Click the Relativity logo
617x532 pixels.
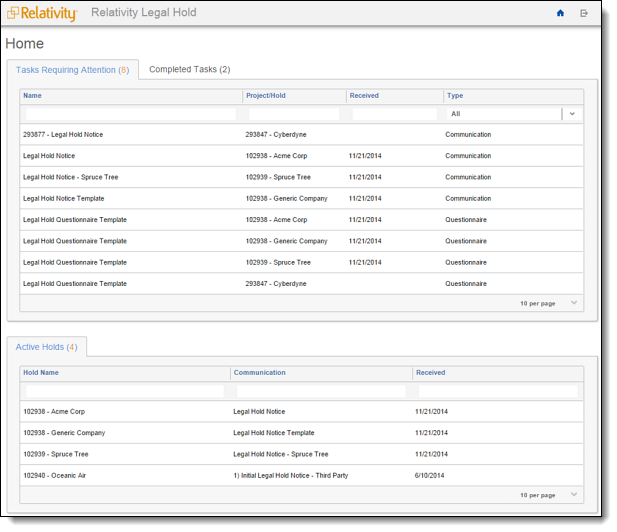(x=42, y=13)
